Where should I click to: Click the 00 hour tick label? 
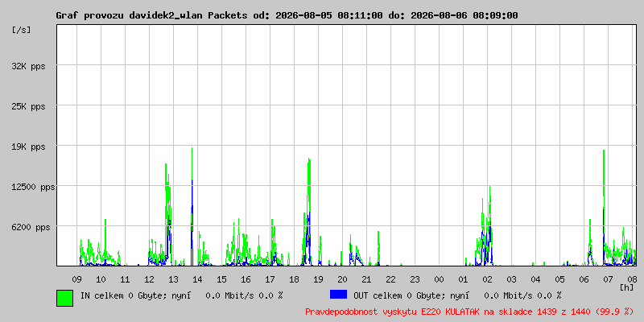tap(439, 279)
